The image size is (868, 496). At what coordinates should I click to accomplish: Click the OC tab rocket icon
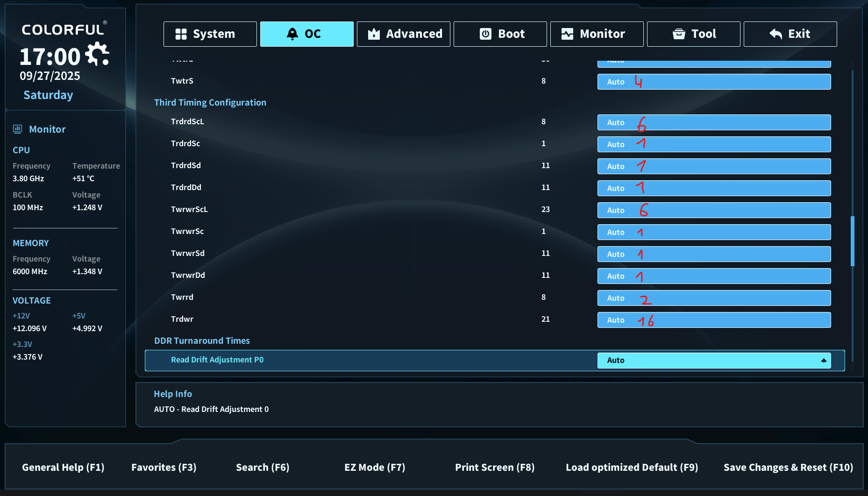(x=292, y=34)
